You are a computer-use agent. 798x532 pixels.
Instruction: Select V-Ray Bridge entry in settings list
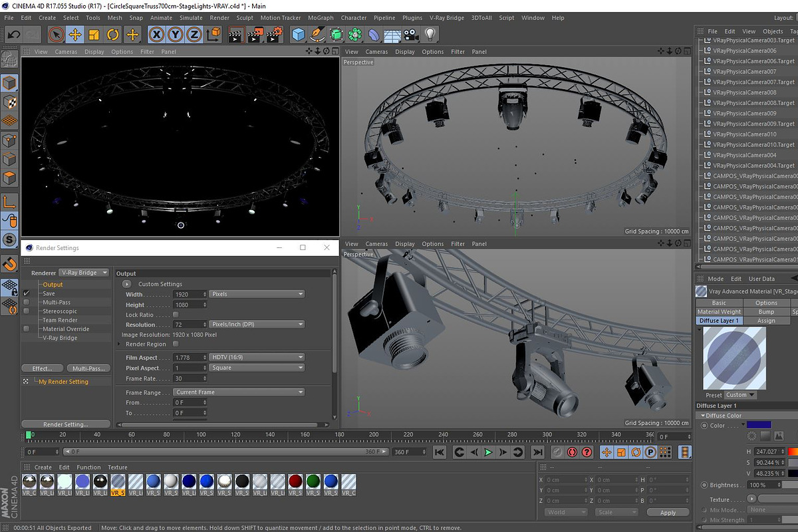click(x=60, y=338)
